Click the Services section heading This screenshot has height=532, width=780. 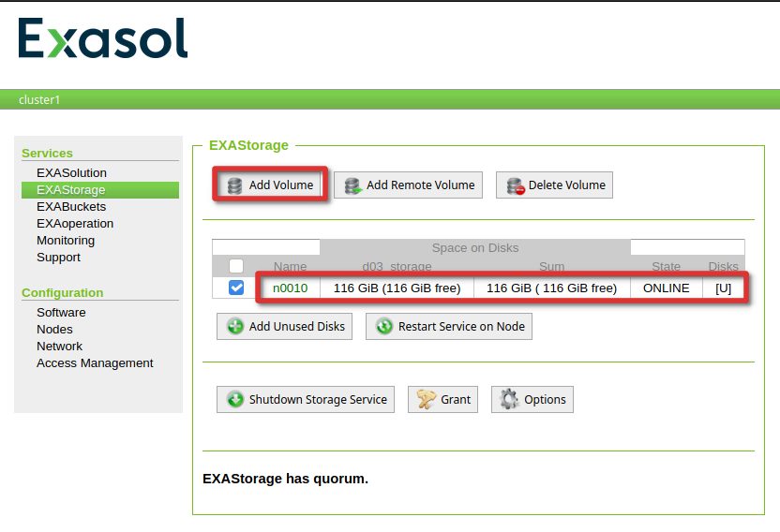click(x=47, y=153)
